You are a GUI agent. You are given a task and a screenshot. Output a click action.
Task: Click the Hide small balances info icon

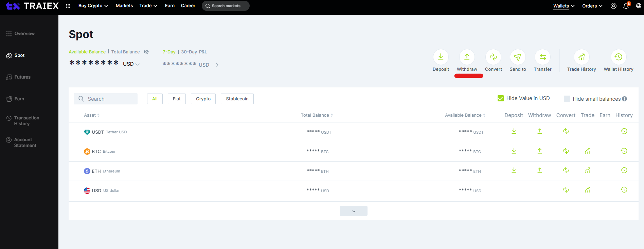point(624,99)
